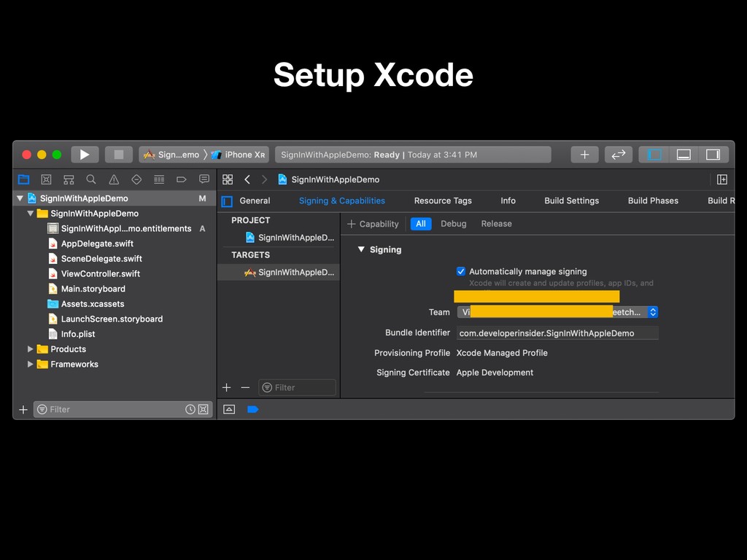Focus the targets Filter field
This screenshot has height=560, width=747.
pyautogui.click(x=297, y=388)
